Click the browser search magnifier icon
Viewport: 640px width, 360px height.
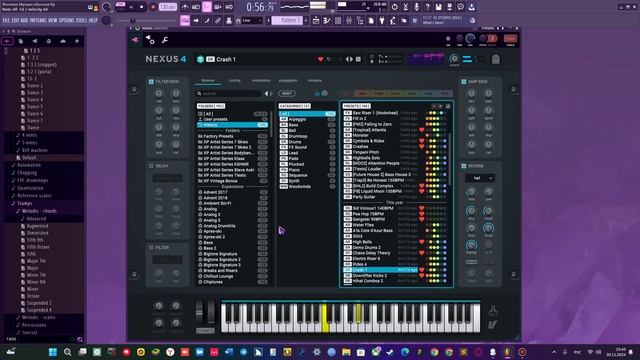click(80, 339)
